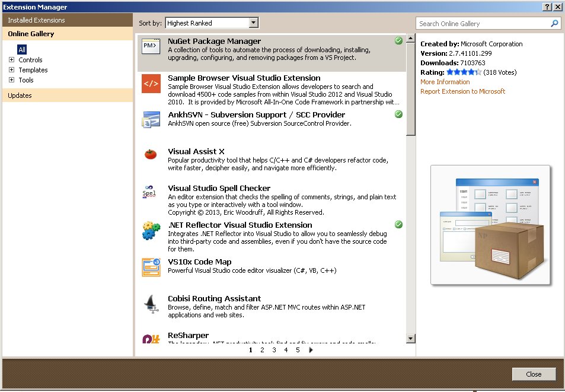Click the search magnifier in Online Gallery

click(x=554, y=23)
